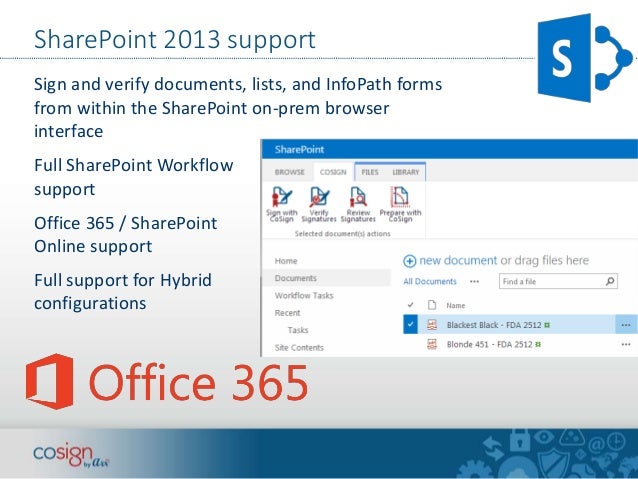The height and width of the screenshot is (479, 638).
Task: Click the Office 365 logo
Action: click(167, 382)
